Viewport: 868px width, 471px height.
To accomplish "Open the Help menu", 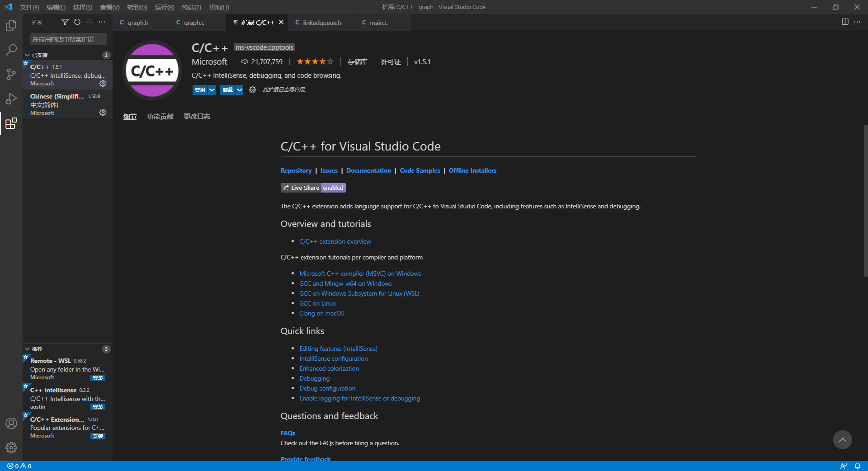I will click(x=219, y=7).
